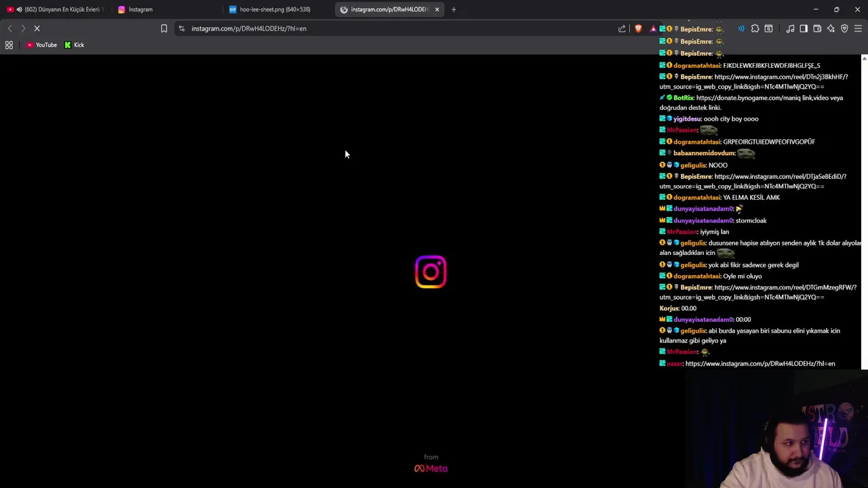
Task: Minimize the browser window
Action: click(816, 9)
